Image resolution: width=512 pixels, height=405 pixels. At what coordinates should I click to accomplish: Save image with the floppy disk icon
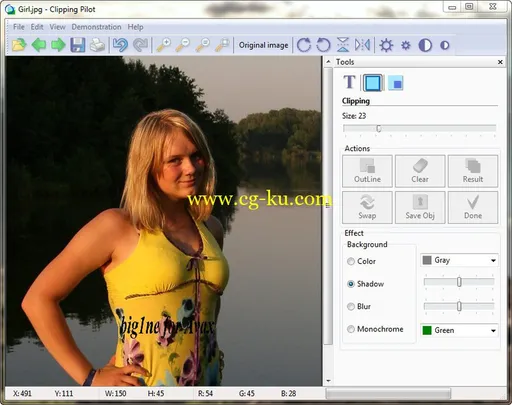[78, 45]
